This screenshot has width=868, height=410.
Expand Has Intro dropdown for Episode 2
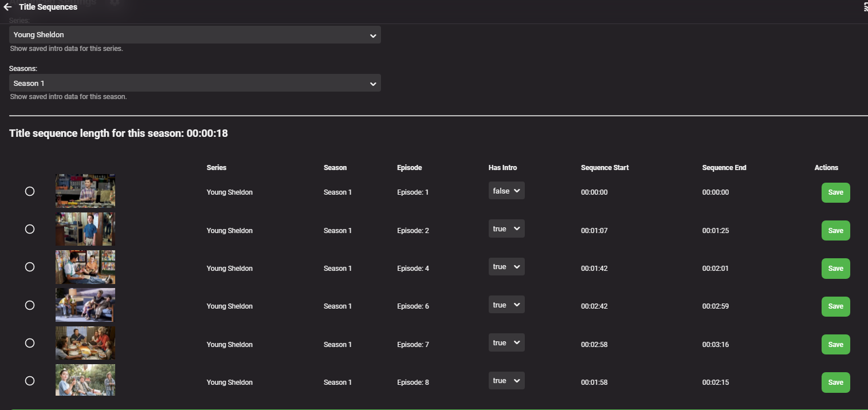click(x=506, y=228)
